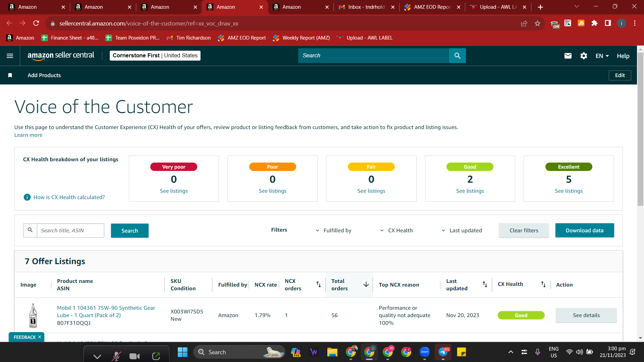Open the Weekly Report (AMZ) bookmark
Image resolution: width=644 pixels, height=362 pixels.
point(301,38)
